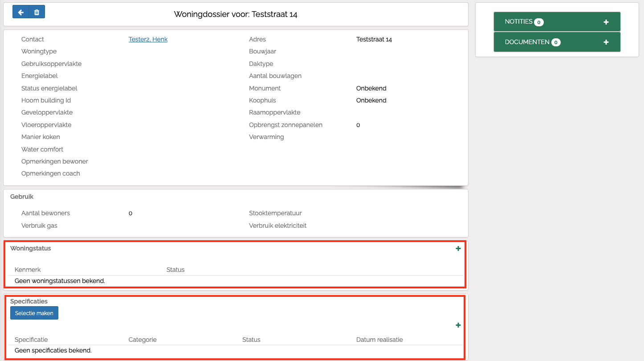Click the Notities count badge
This screenshot has width=644, height=361.
click(x=539, y=22)
